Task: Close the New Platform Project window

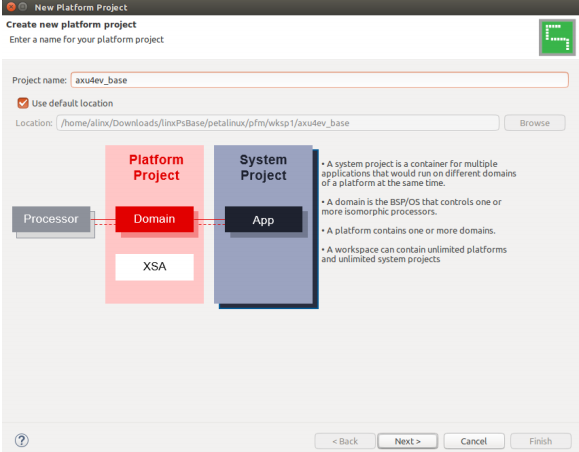Action: pos(11,7)
